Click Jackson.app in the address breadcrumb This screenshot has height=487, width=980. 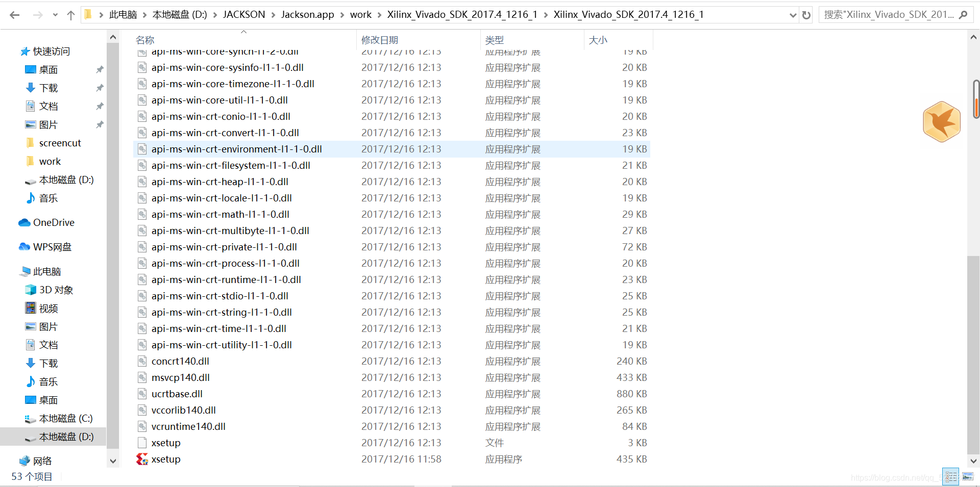point(307,15)
